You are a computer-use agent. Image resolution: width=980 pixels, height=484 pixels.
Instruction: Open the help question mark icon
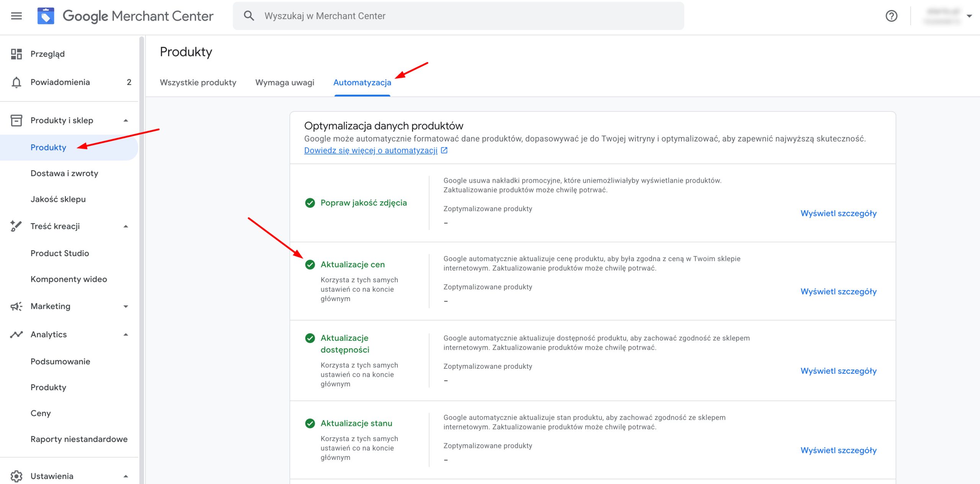[x=891, y=16]
